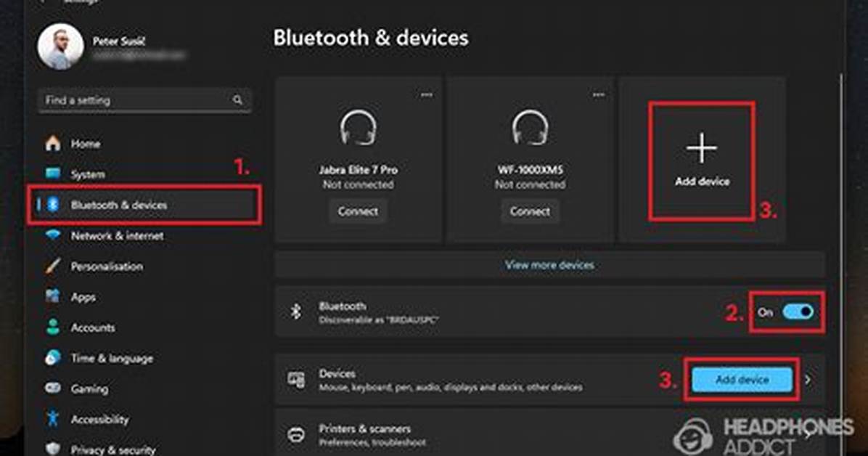Click the Personalisation paintbrush icon
The height and width of the screenshot is (456, 868).
53,266
